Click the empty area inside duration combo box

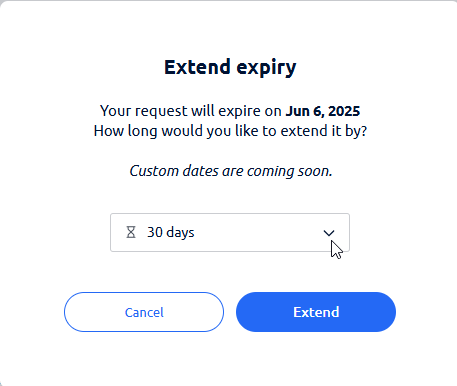(x=258, y=232)
